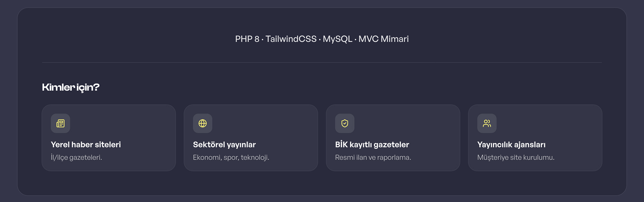Image resolution: width=644 pixels, height=202 pixels.
Task: Select the users icon for Yayıncılık ajansları
Action: [487, 123]
